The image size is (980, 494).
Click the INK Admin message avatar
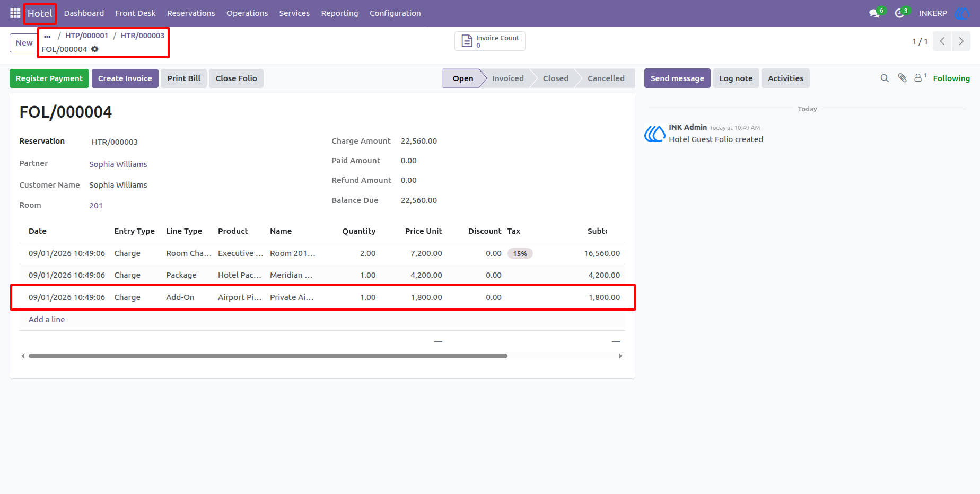[x=655, y=134]
